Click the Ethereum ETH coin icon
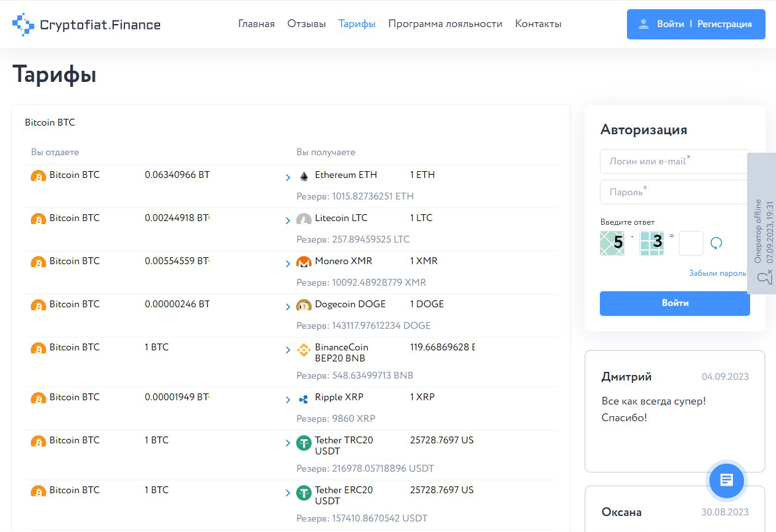 click(304, 176)
